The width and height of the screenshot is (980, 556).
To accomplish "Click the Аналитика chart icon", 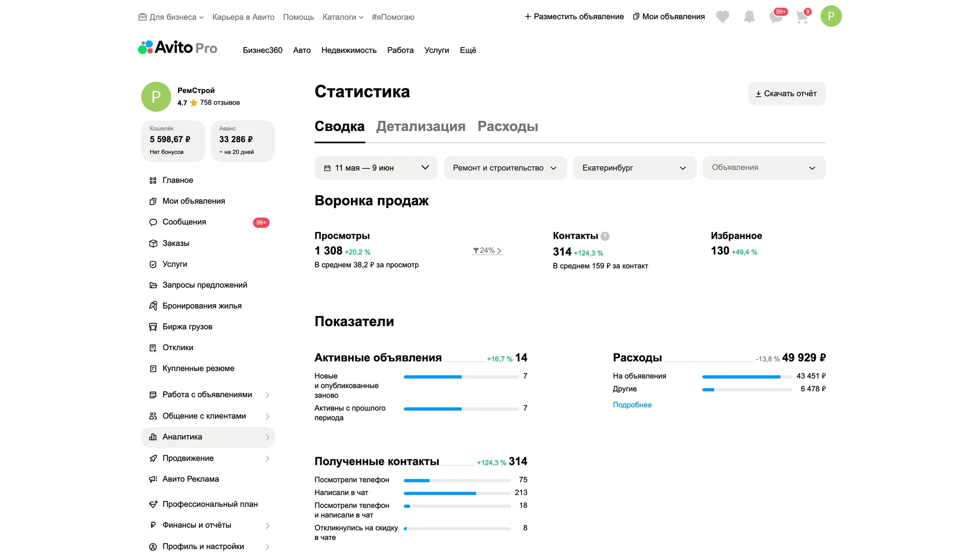I will (153, 437).
